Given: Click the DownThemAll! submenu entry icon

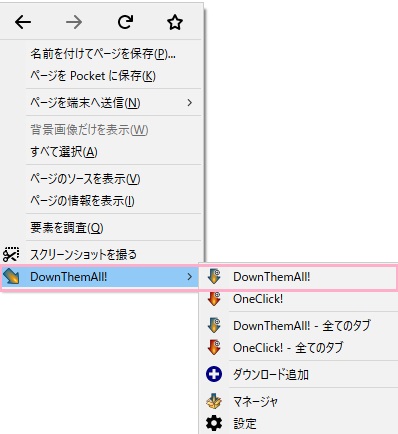Looking at the screenshot, I should 214,277.
